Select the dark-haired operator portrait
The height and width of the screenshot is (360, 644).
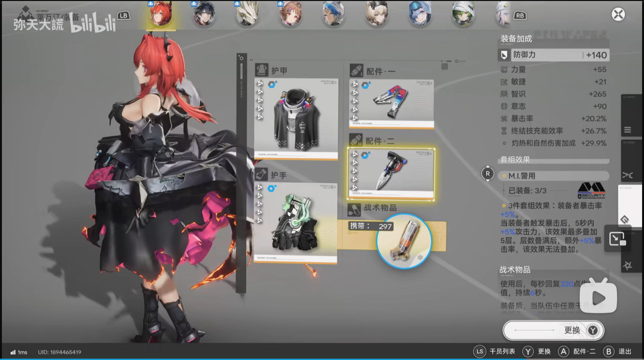[204, 14]
